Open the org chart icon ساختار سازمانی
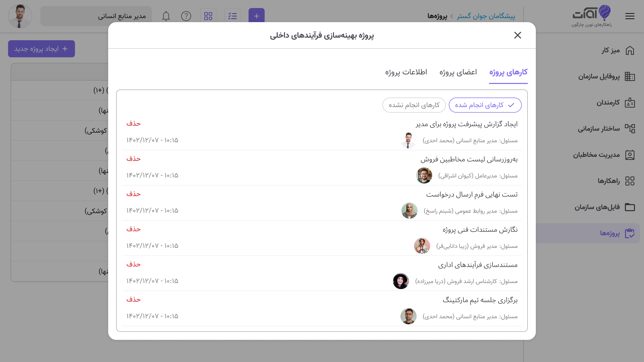 [630, 129]
